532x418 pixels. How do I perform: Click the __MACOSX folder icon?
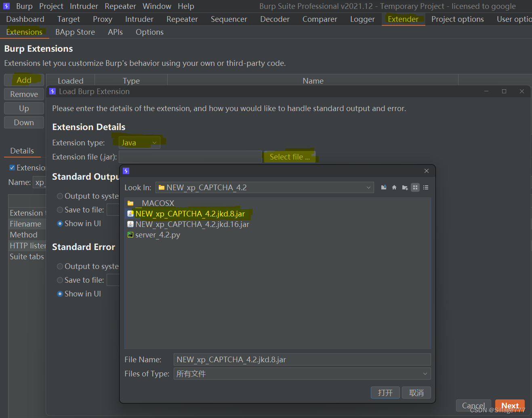[x=130, y=203]
